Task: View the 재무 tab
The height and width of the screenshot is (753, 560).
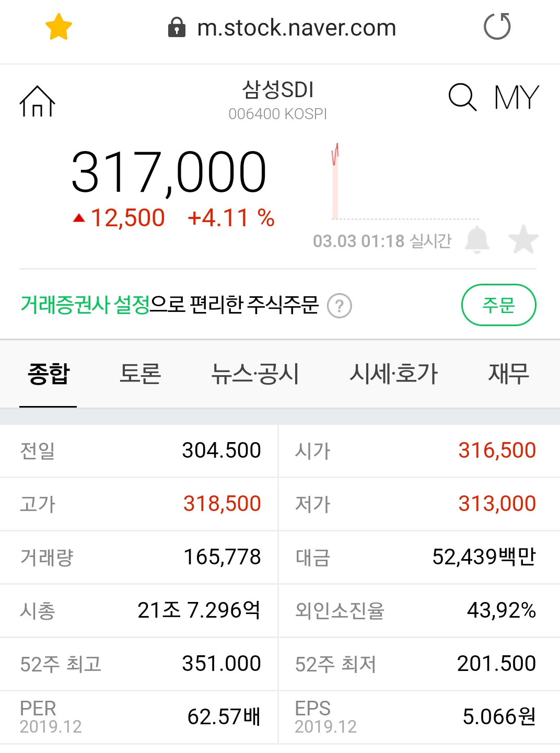Action: pyautogui.click(x=508, y=374)
